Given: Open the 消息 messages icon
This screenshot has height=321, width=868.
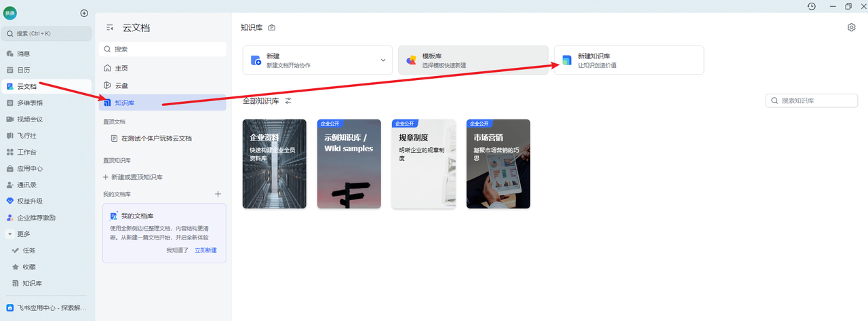Looking at the screenshot, I should click(x=10, y=54).
